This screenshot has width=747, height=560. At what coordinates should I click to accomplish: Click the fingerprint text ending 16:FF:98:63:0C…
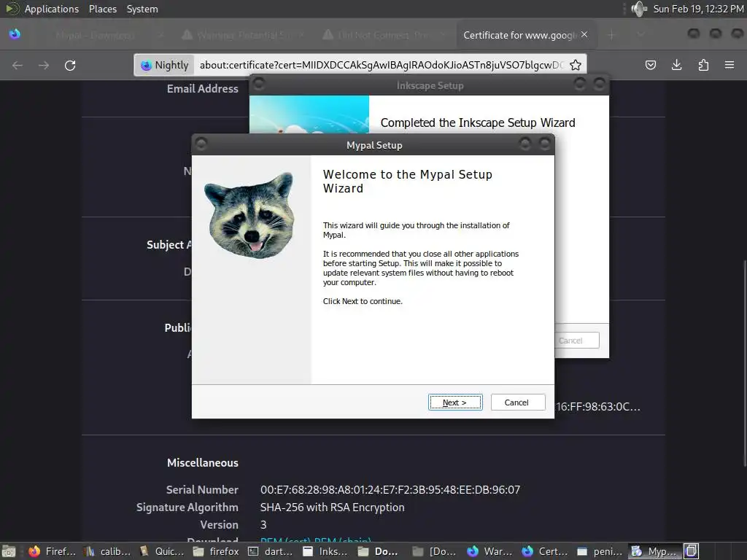pyautogui.click(x=598, y=407)
